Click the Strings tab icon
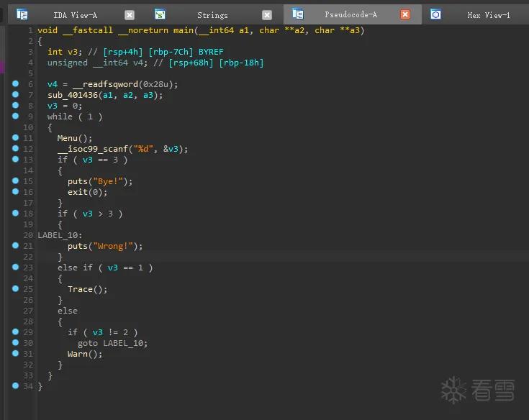 pyautogui.click(x=160, y=14)
